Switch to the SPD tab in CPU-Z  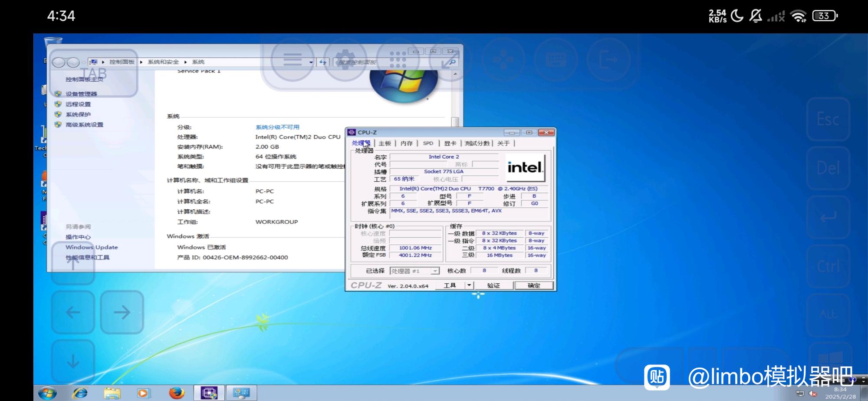[428, 143]
